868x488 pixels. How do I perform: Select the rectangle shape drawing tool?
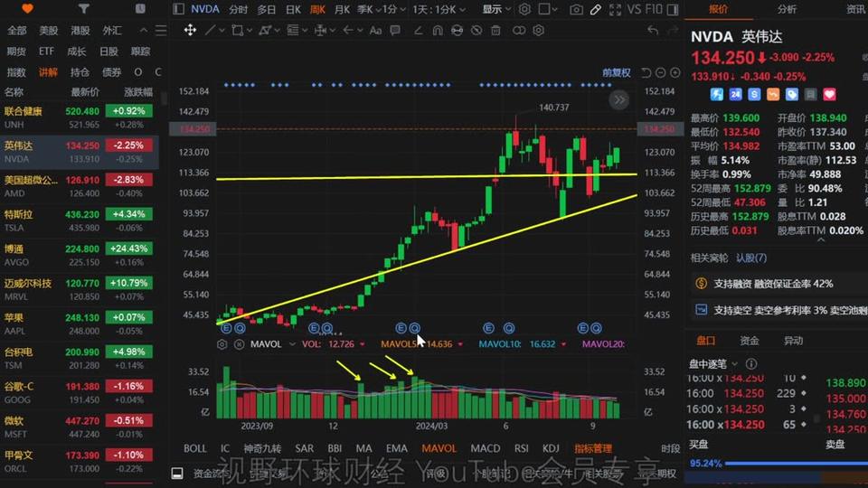[238, 31]
